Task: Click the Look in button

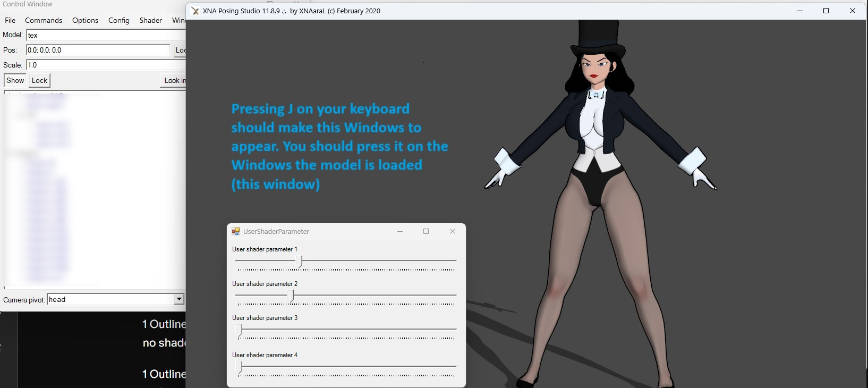Action: (173, 80)
